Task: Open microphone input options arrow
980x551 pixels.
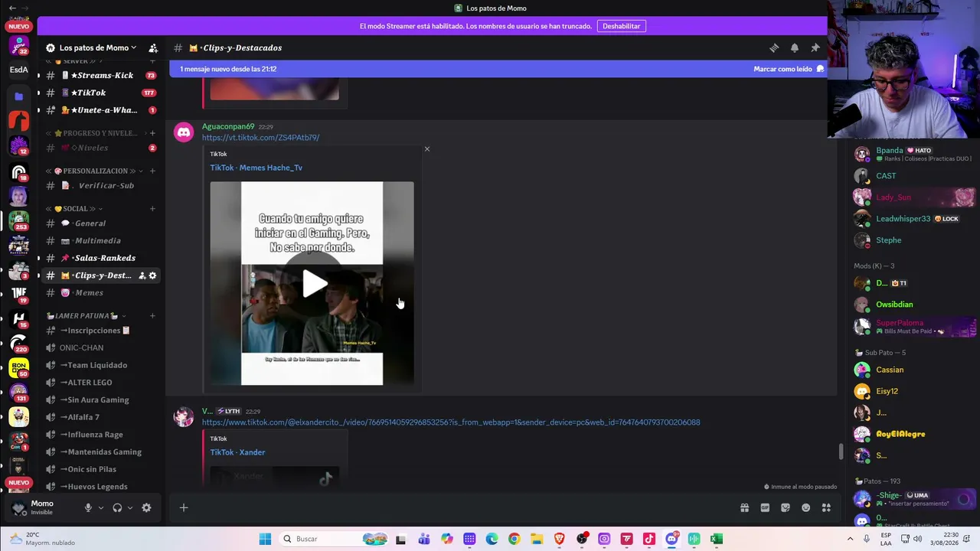Action: [100, 507]
